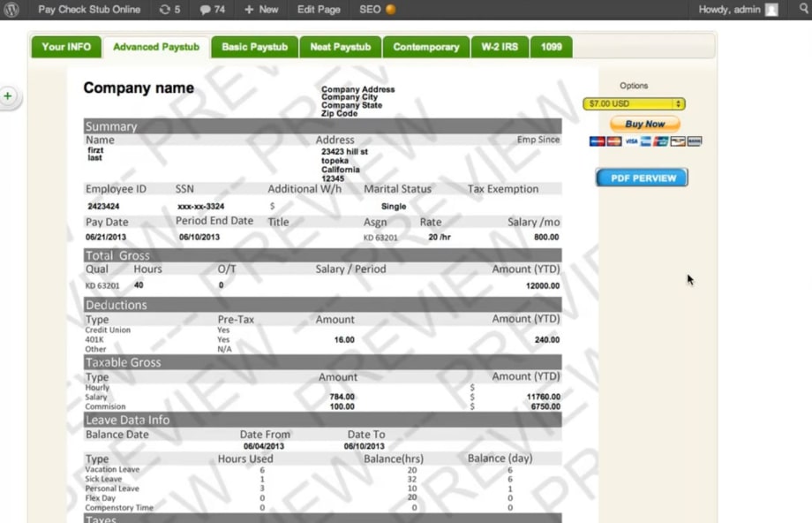
Task: Click the Discover card payment icon
Action: (678, 141)
